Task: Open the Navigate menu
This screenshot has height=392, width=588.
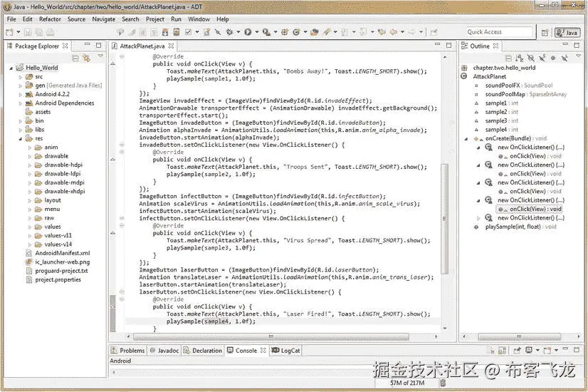Action: coord(103,19)
